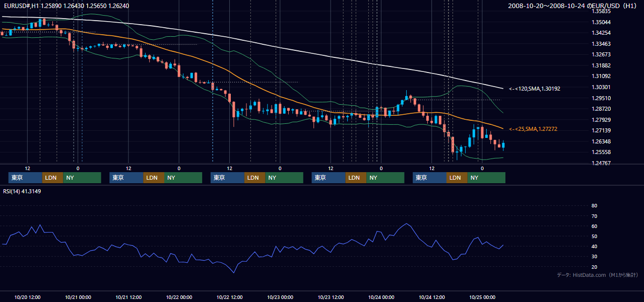Screen dimensions: 644x302
Task: Click the RSI 80 level label
Action: coord(594,206)
